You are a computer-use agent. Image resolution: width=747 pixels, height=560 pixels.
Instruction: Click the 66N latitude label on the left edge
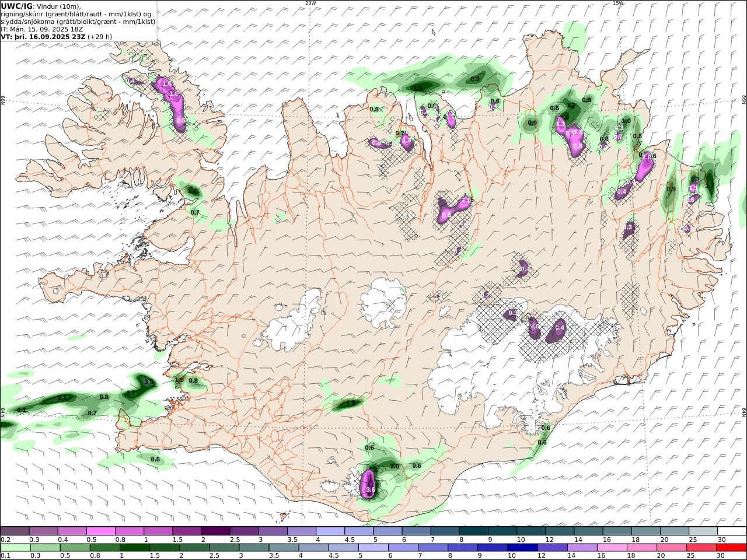coord(3,101)
